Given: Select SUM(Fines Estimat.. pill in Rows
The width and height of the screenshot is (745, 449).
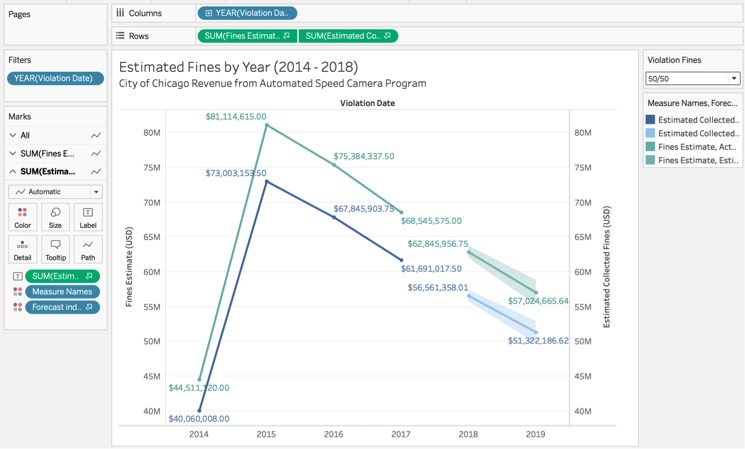Looking at the screenshot, I should point(246,36).
